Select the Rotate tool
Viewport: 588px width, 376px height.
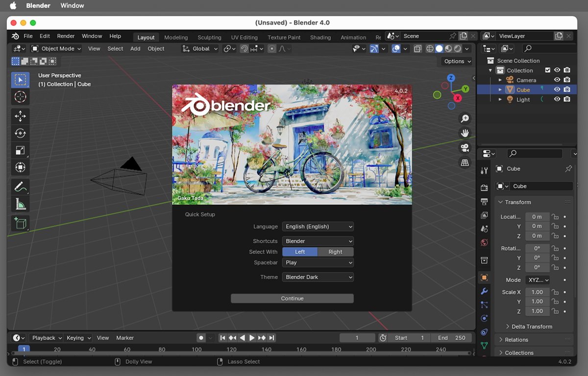pos(20,133)
